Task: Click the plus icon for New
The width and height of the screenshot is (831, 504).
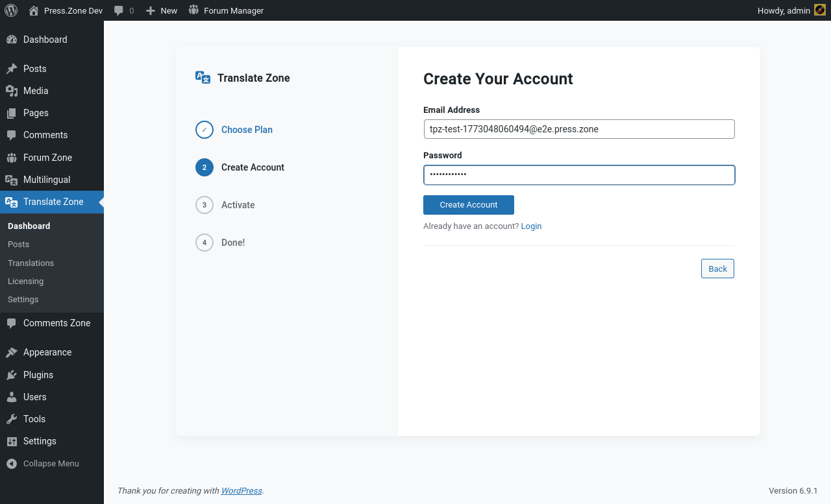Action: 151,10
